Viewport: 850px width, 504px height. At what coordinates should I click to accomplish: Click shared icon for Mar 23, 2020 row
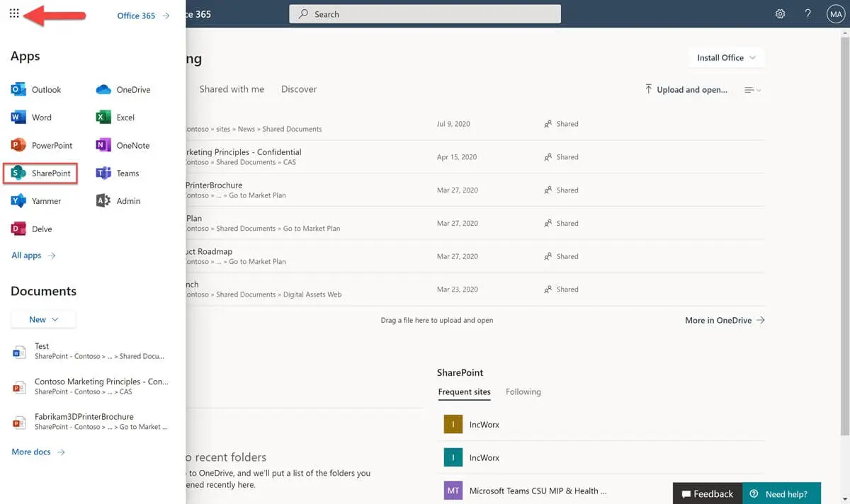[548, 290]
